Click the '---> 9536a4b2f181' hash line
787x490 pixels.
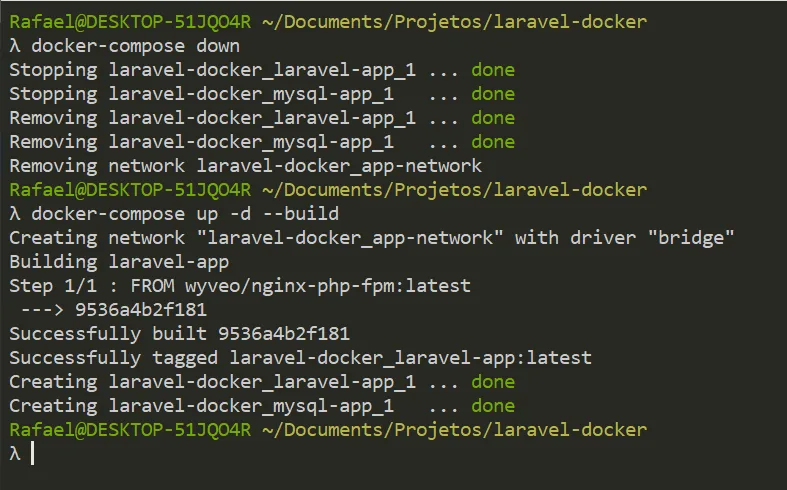[x=113, y=310]
